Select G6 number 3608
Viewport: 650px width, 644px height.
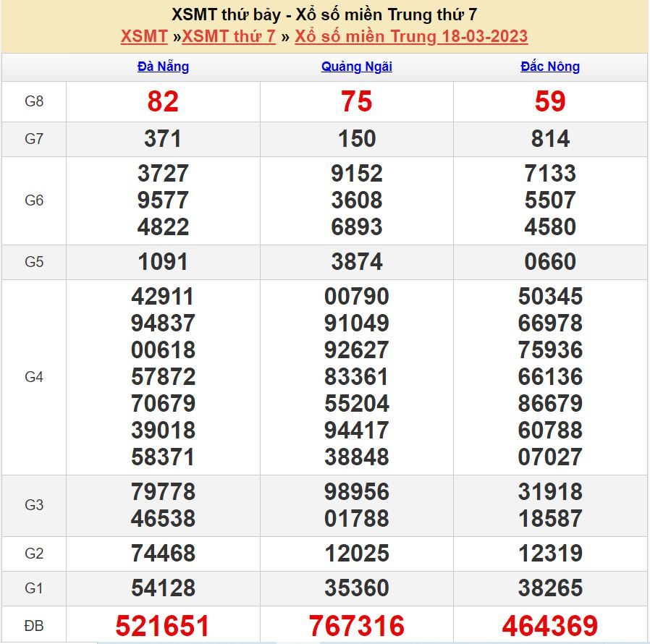pyautogui.click(x=357, y=200)
